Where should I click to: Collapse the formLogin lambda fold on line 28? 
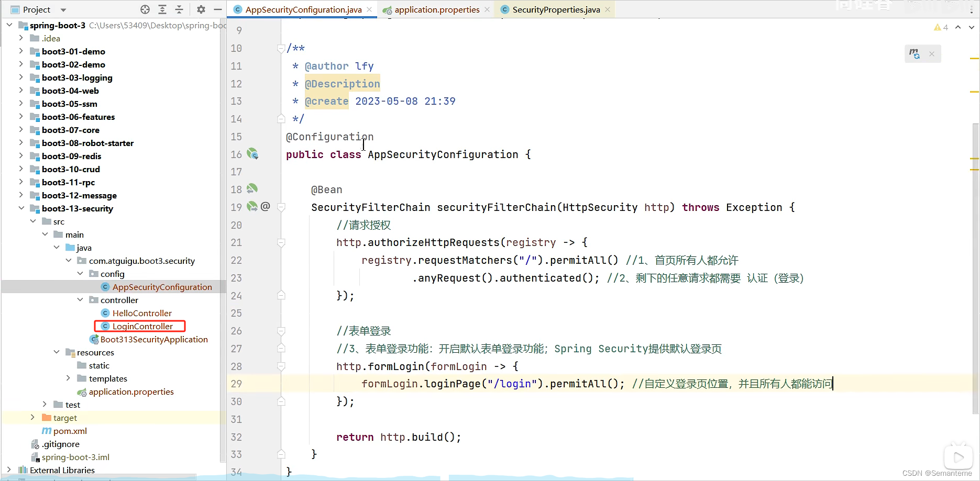[x=281, y=366]
